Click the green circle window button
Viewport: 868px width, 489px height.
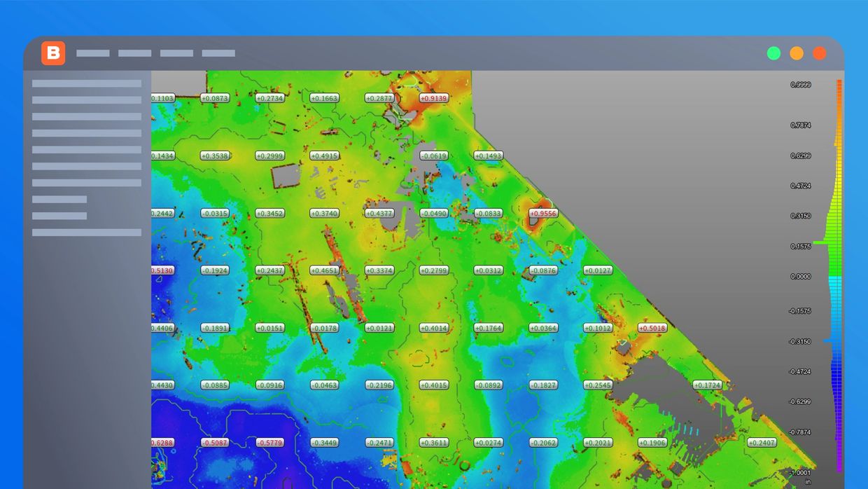point(773,53)
